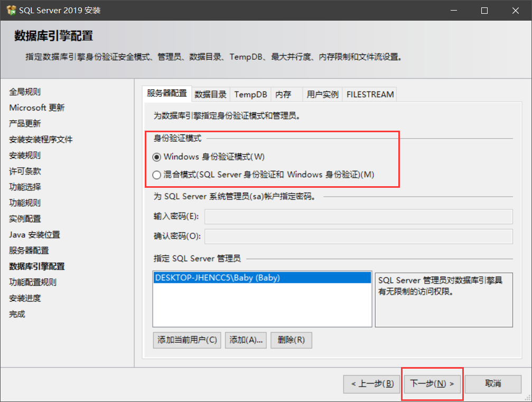The height and width of the screenshot is (402, 532).
Task: Click Java 安装位置 in the step list
Action: (x=34, y=235)
